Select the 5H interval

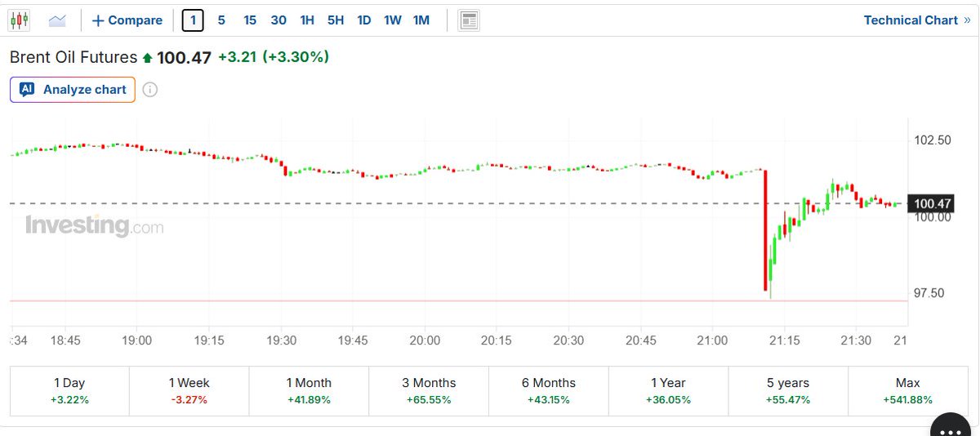tap(336, 20)
